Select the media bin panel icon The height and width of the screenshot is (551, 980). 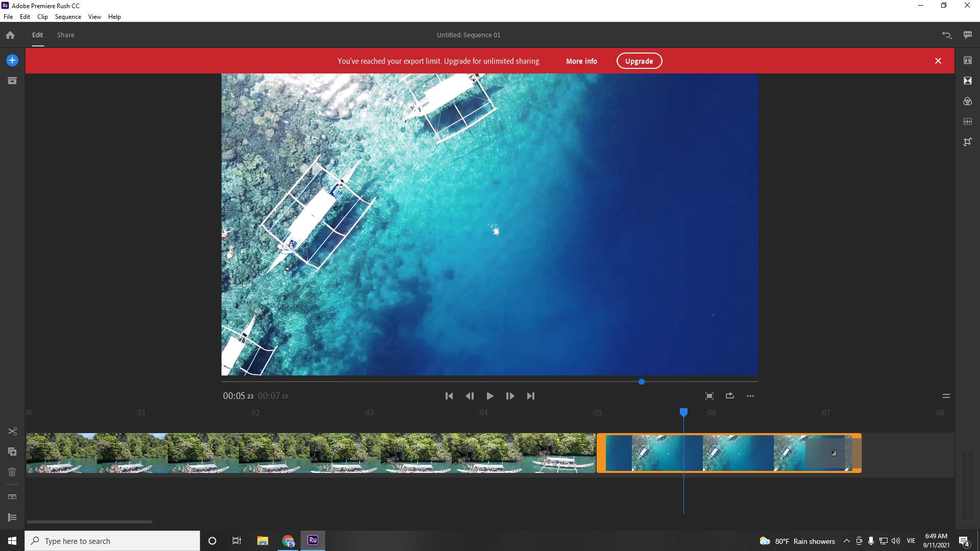click(x=12, y=81)
